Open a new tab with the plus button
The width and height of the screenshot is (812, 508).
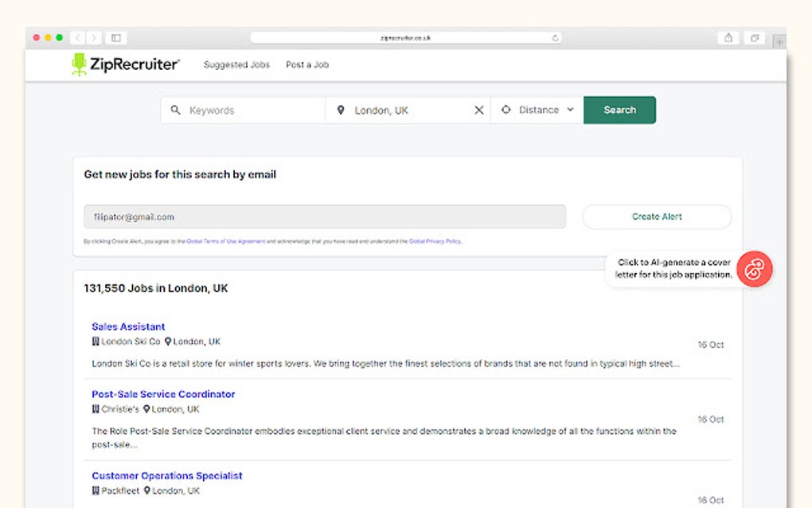[x=779, y=41]
